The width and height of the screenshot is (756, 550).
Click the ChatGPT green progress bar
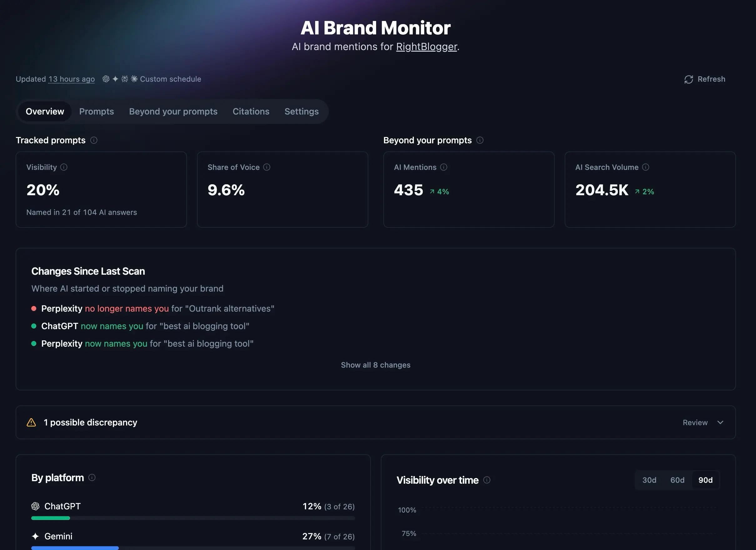click(x=51, y=518)
